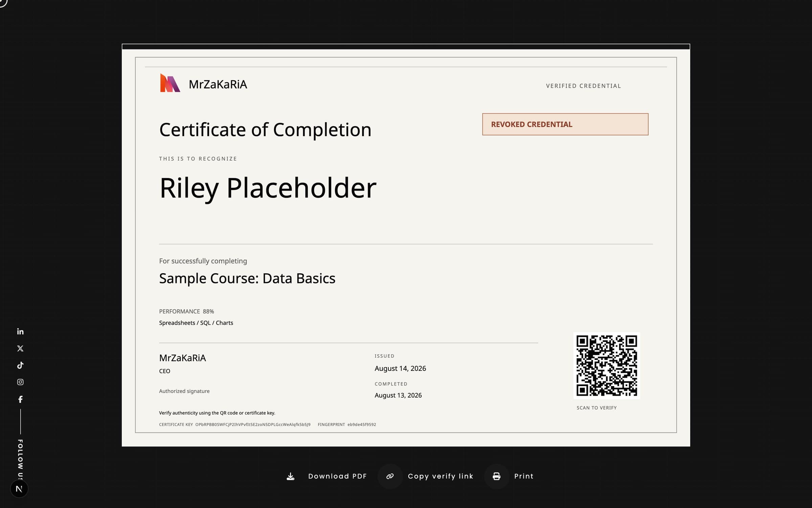Image resolution: width=812 pixels, height=508 pixels.
Task: Click the CEO title text
Action: click(164, 371)
